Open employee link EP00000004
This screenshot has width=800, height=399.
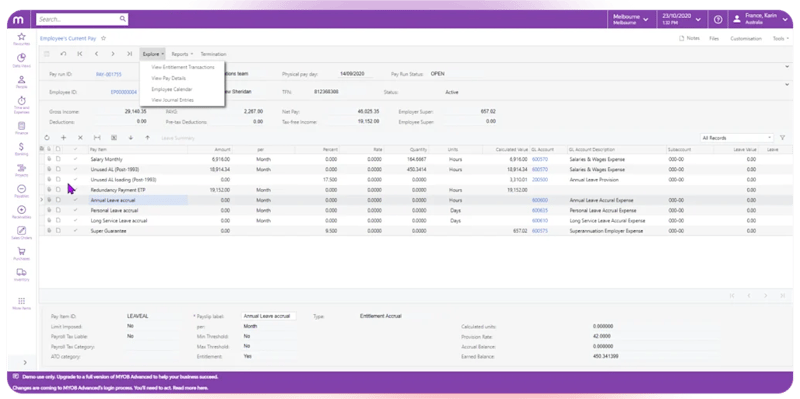tap(123, 92)
